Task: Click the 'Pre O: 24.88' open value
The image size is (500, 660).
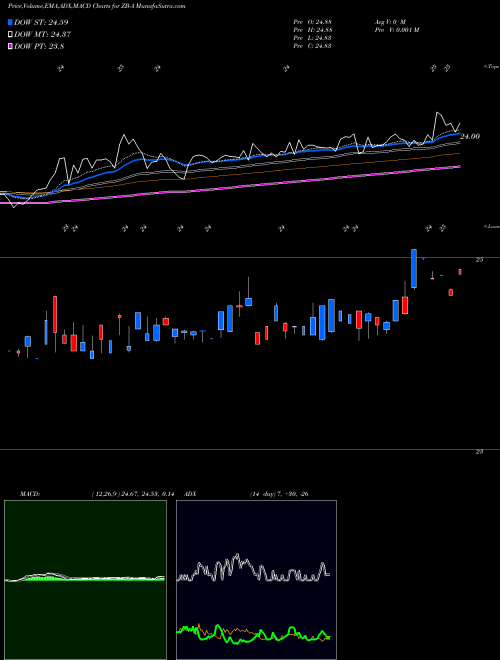Action: [x=313, y=22]
